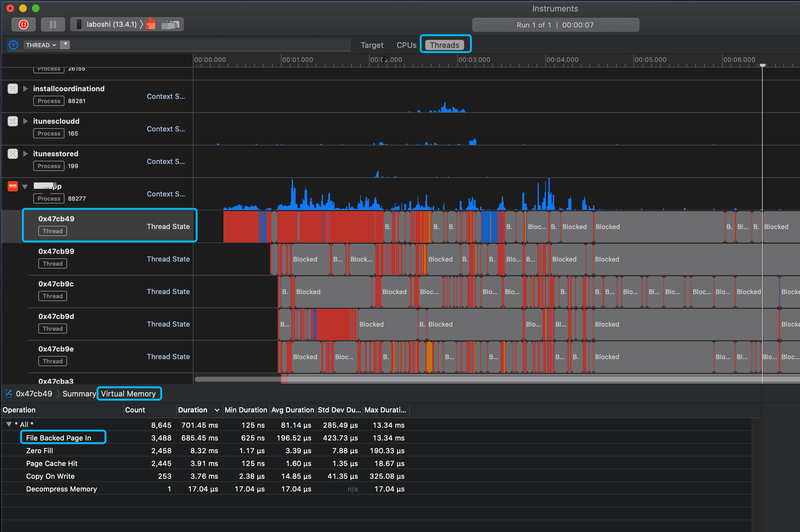
Task: Click the red app icon for process 88277
Action: pyautogui.click(x=13, y=186)
